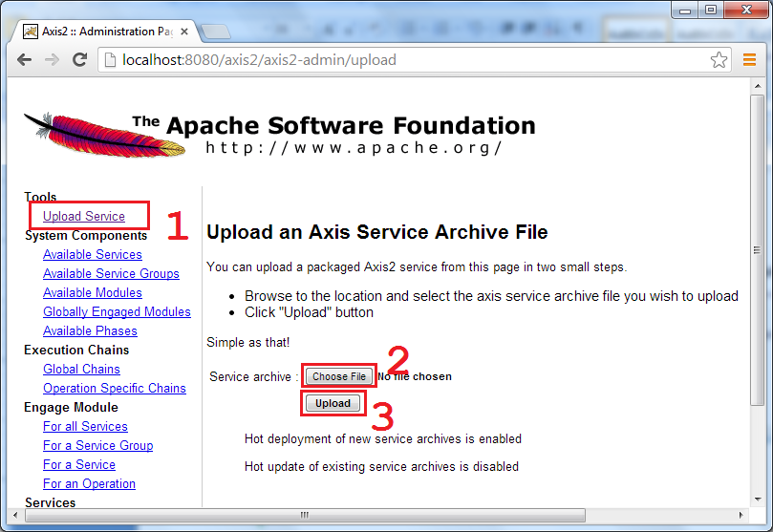Open Globally Engaged Modules link
This screenshot has height=532, width=773.
tap(117, 311)
